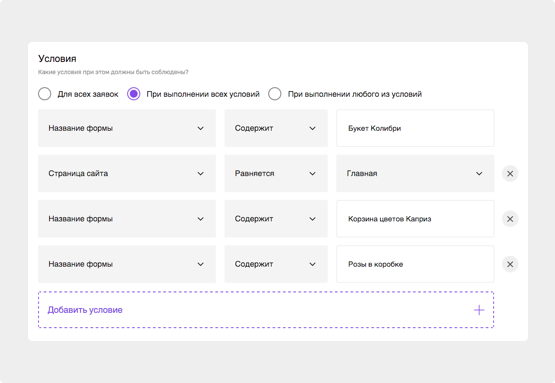This screenshot has height=383, width=555.
Task: Click the plus icon to add condition
Action: 479,310
